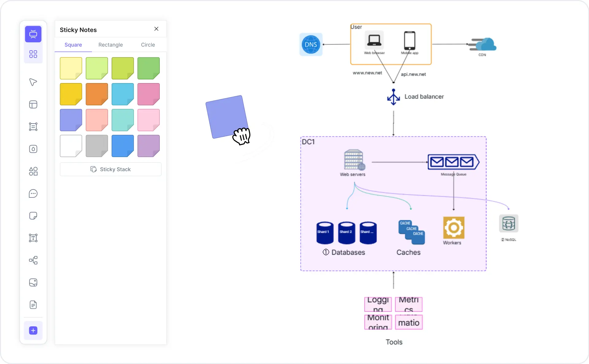
Task: Select the pink sticky note color swatch
Action: tap(148, 94)
